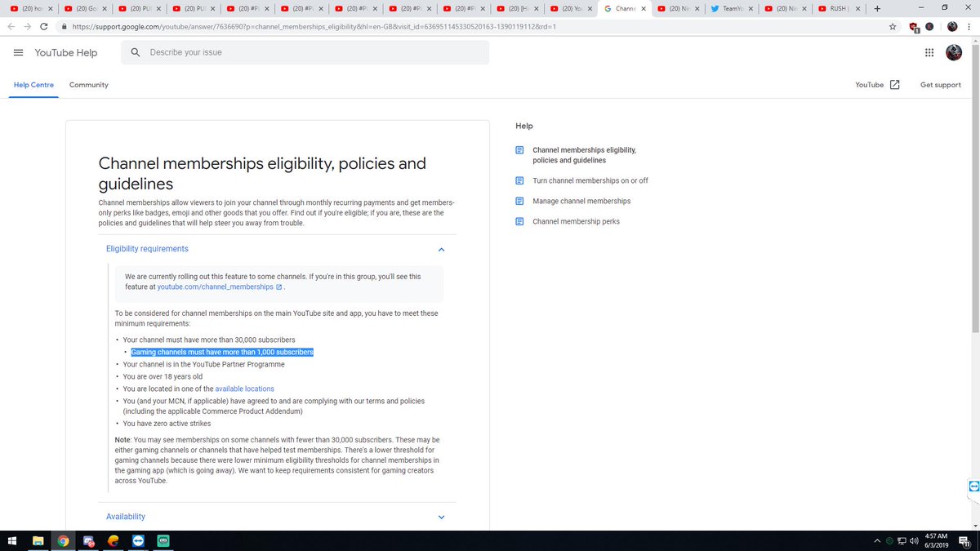980x551 pixels.
Task: Open Manage channel memberships article
Action: (x=581, y=201)
